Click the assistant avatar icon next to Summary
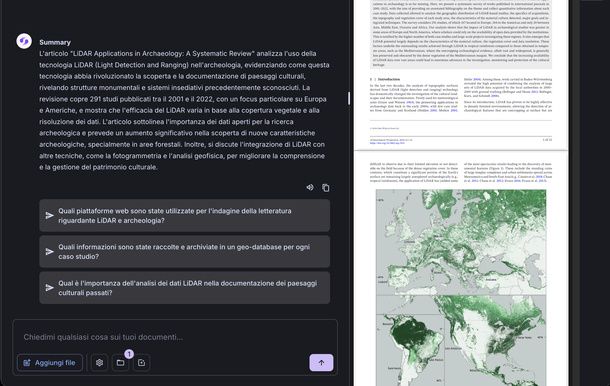 24,41
